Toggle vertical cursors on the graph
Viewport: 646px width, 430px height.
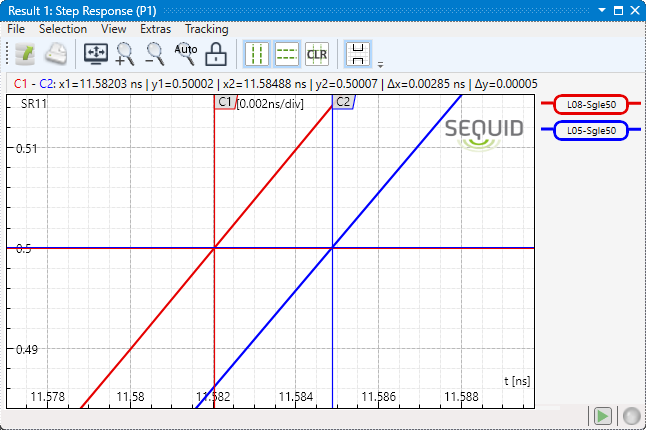coord(258,54)
